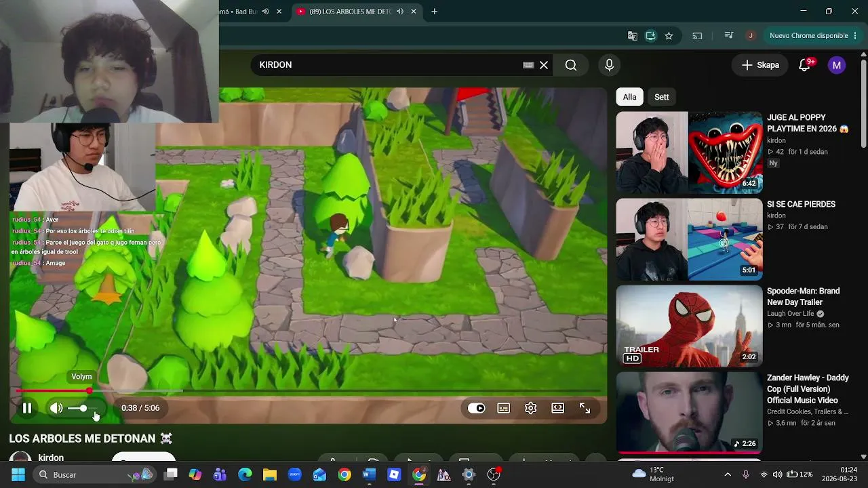Close the Bad Bunny tab
This screenshot has width=868, height=488.
pos(279,12)
